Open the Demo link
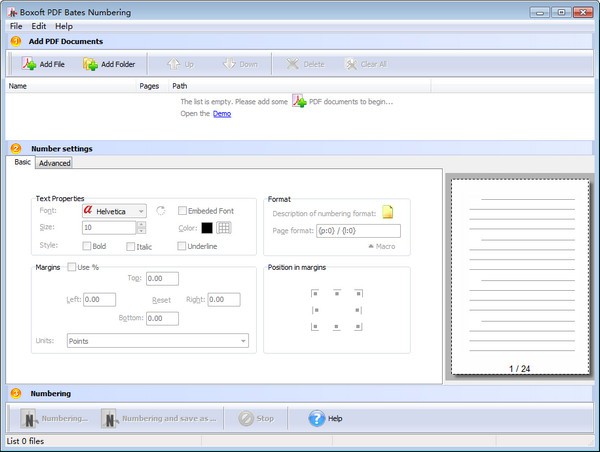The width and height of the screenshot is (600, 452). [222, 114]
